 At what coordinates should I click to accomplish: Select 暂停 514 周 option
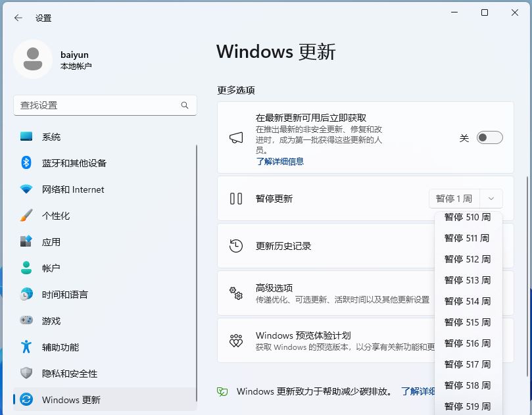coord(468,301)
